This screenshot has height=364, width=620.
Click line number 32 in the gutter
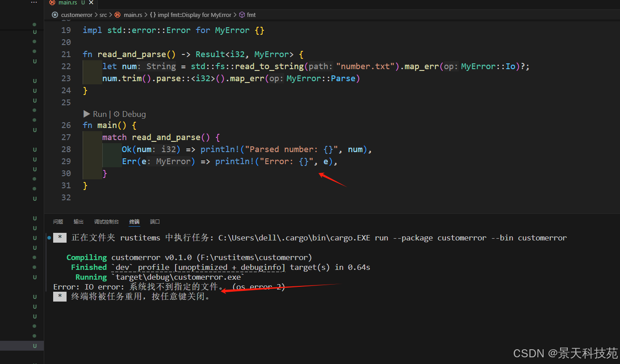(x=66, y=197)
